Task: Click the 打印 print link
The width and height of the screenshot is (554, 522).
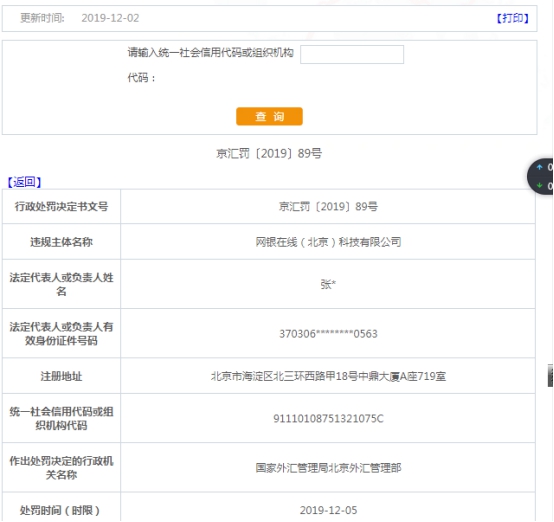Action: (512, 18)
